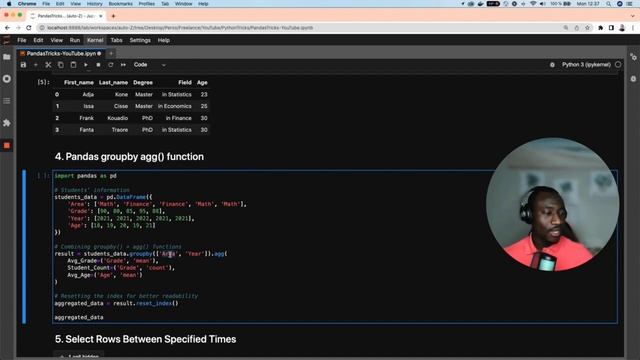Copy the selected cell
Image resolution: width=640 pixels, height=360 pixels.
(x=61, y=65)
